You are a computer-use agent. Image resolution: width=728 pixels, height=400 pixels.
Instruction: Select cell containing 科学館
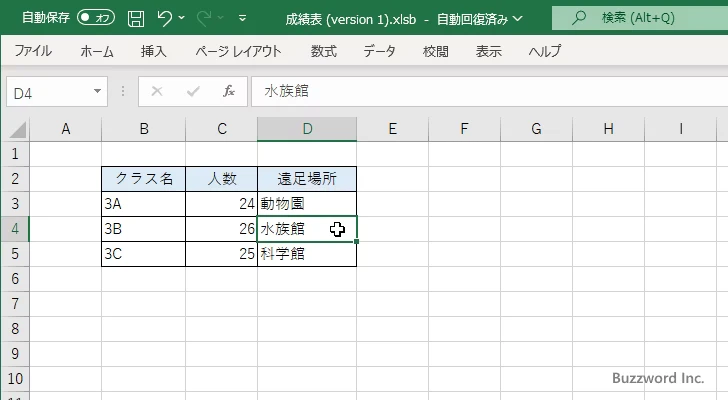tap(307, 254)
